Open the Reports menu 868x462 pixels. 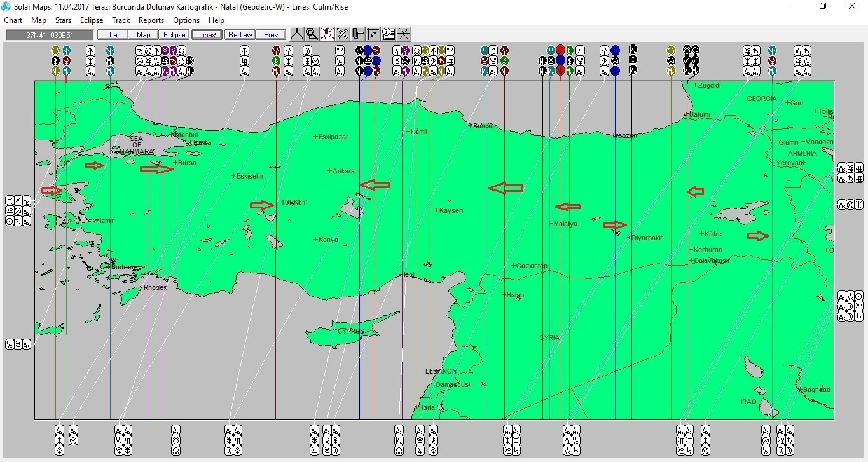151,20
